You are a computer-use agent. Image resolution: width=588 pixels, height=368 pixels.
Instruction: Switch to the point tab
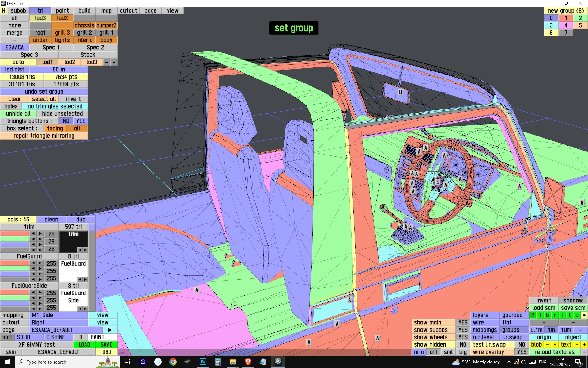[62, 11]
